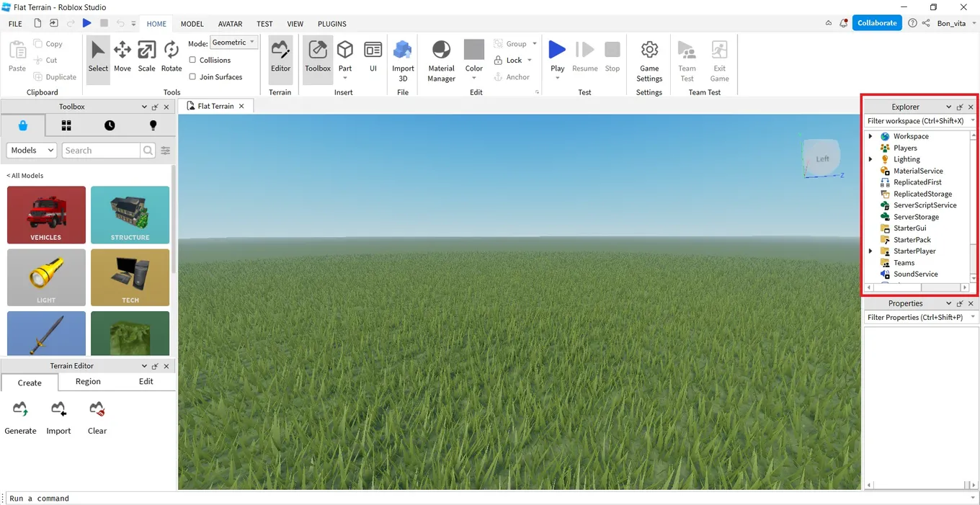The image size is (980, 505).
Task: Enable the Collisions checkbox
Action: click(192, 60)
